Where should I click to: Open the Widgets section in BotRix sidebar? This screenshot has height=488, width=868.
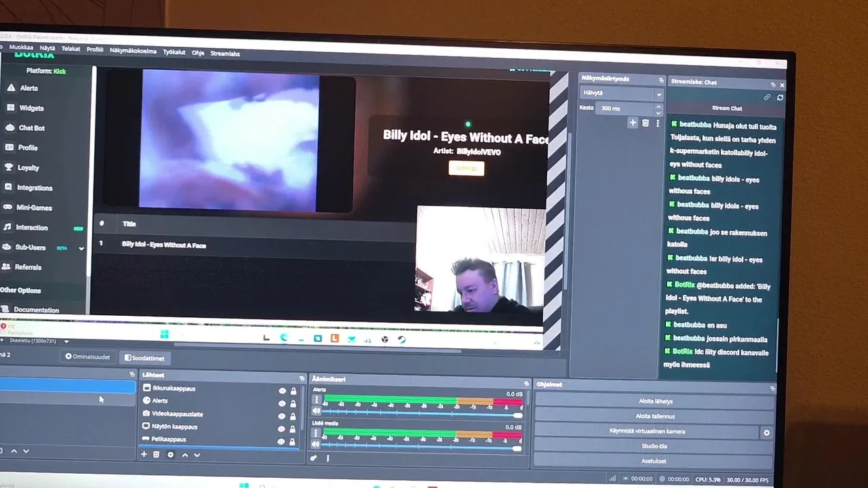click(x=25, y=108)
